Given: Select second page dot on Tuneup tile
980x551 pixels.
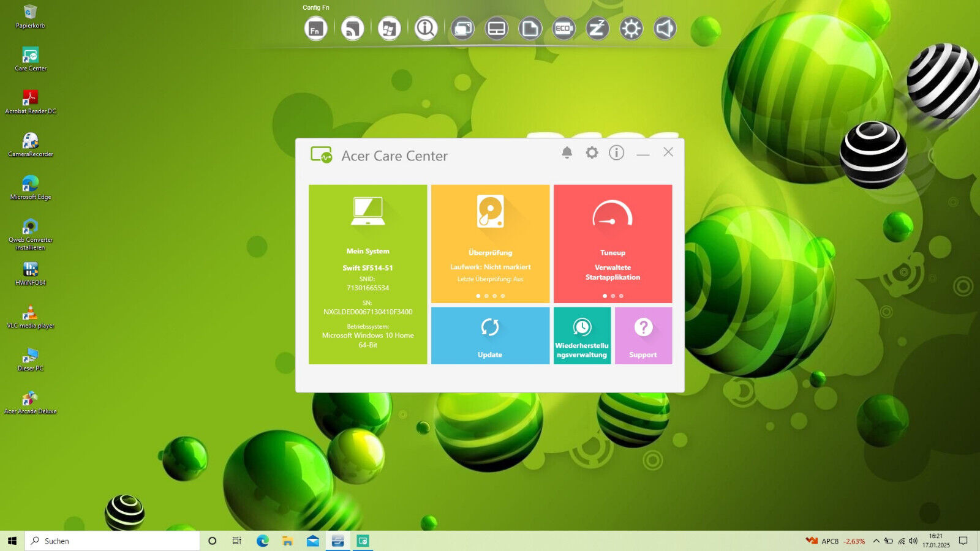Looking at the screenshot, I should pyautogui.click(x=613, y=296).
